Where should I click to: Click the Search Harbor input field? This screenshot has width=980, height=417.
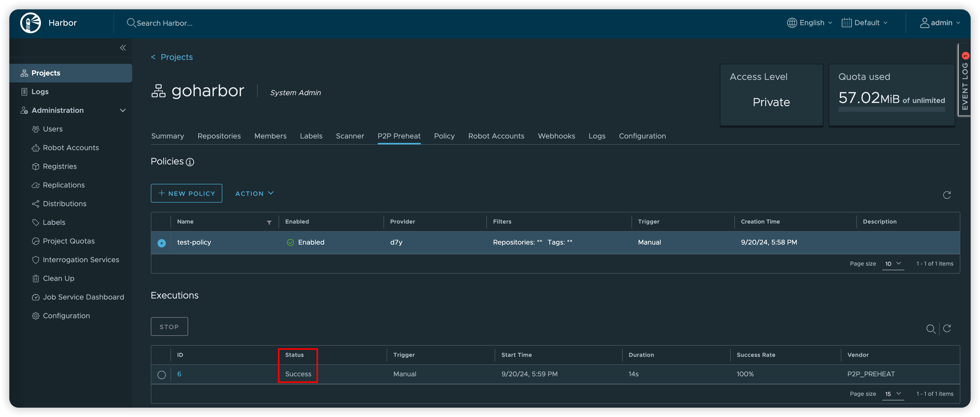pyautogui.click(x=164, y=23)
